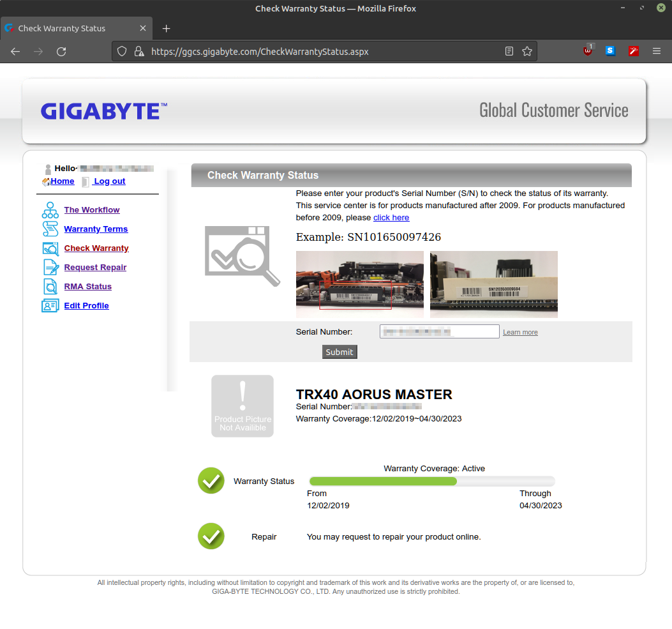The image size is (672, 629).
Task: Open the Request Repair page
Action: click(95, 267)
